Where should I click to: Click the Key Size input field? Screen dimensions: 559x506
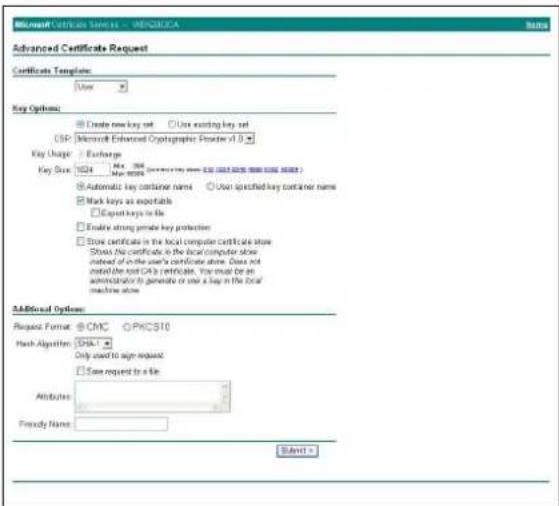pyautogui.click(x=92, y=170)
